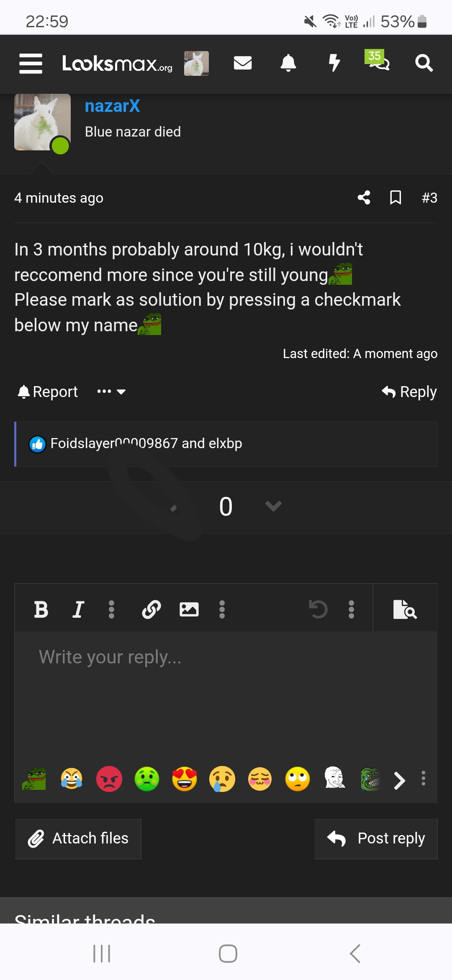Open the hamburger navigation menu
The width and height of the screenshot is (452, 980).
point(31,64)
